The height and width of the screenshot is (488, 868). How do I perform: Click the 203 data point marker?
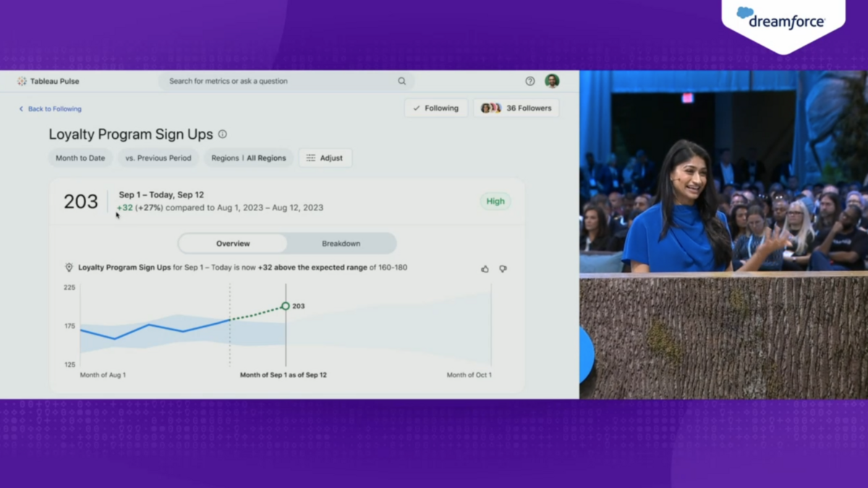[286, 307]
